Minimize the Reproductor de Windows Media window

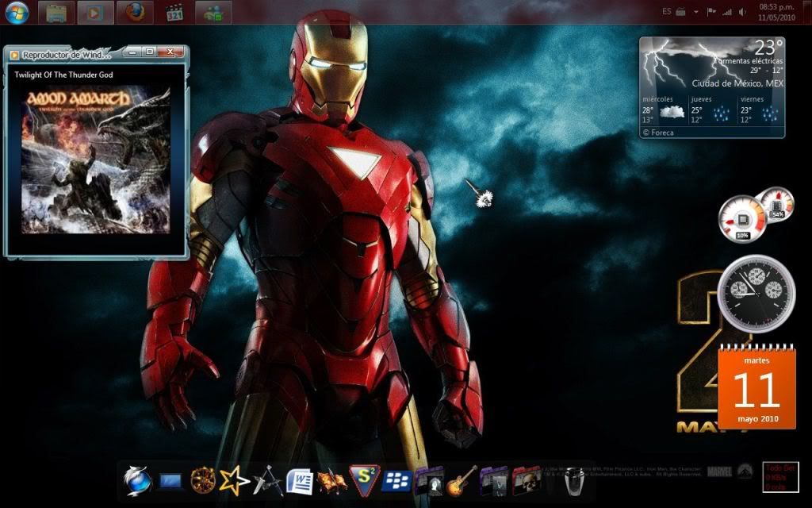tap(133, 52)
